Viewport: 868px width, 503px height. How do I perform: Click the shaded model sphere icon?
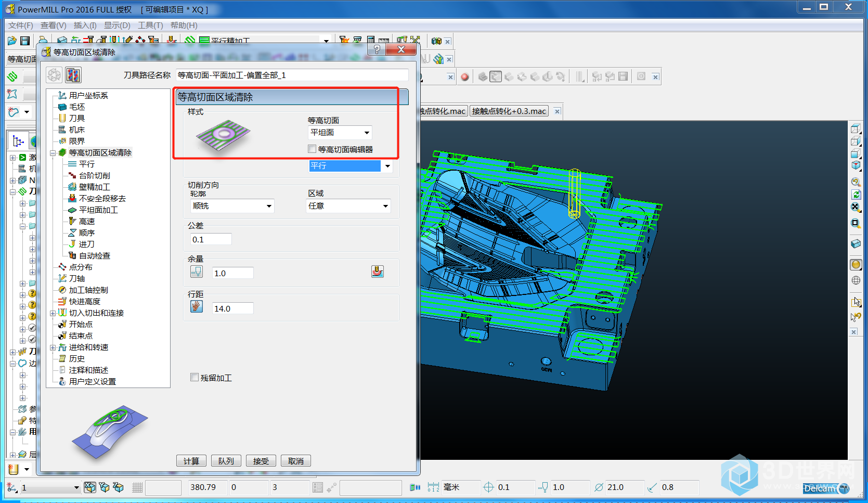(x=856, y=264)
